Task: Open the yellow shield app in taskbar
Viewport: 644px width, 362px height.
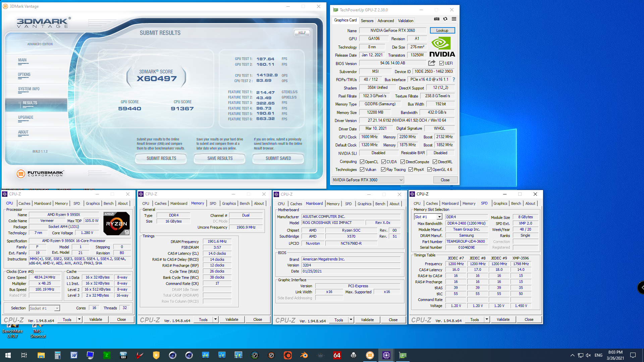Action: pos(156,355)
